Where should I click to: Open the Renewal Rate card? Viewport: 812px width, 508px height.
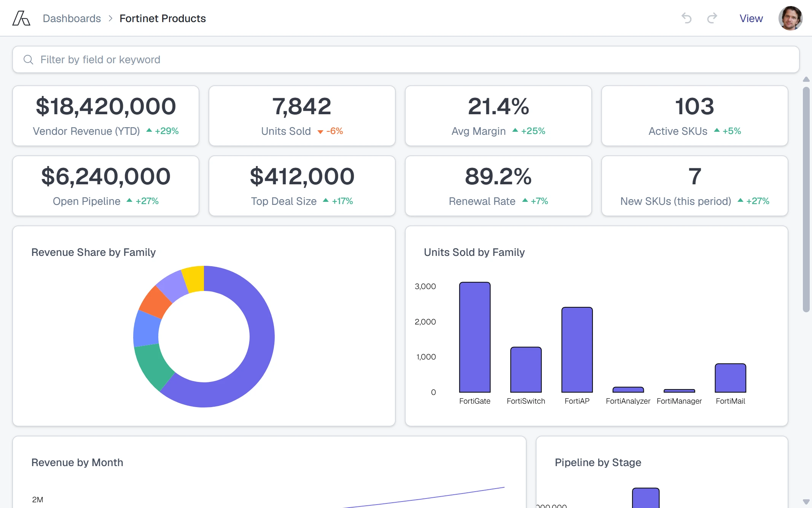tap(498, 186)
